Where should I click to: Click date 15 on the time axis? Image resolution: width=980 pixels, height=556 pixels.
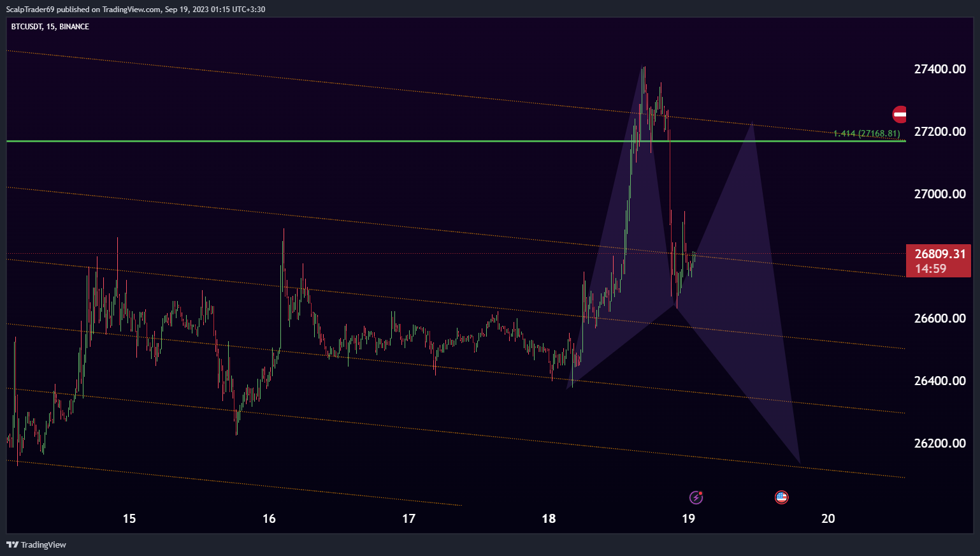(x=129, y=518)
